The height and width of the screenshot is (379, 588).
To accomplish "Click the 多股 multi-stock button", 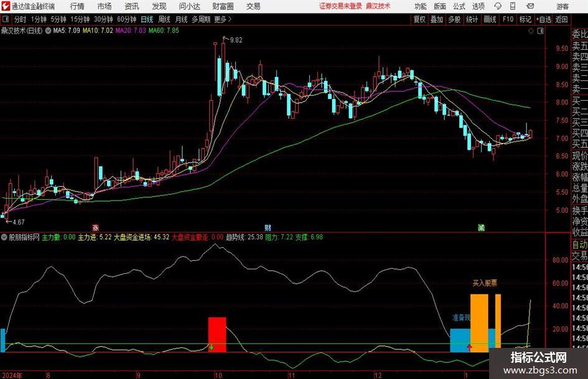I will 454,19.
